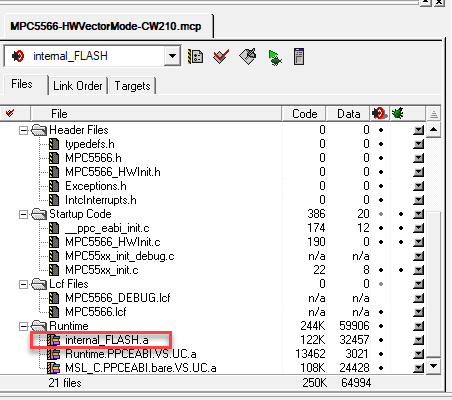Open interface popup for MPC5566_HWInit.c row

coord(418,242)
